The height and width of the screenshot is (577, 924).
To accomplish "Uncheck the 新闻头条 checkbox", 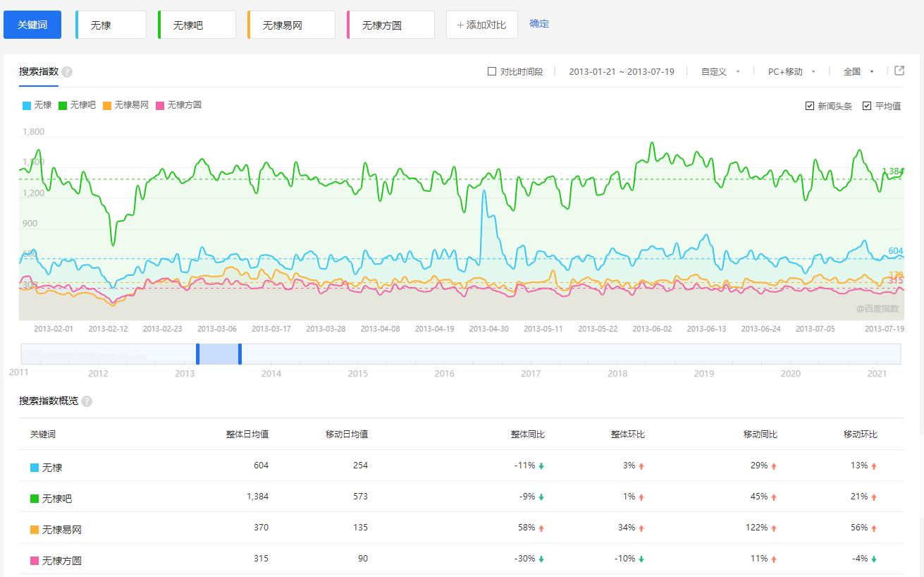I will point(810,106).
